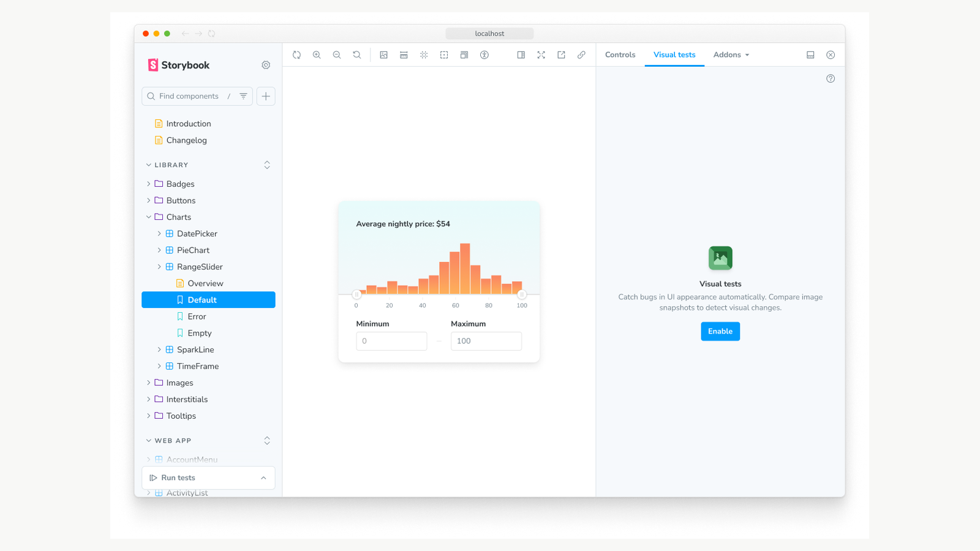
Task: Click the Enable visual tests button
Action: click(x=720, y=331)
